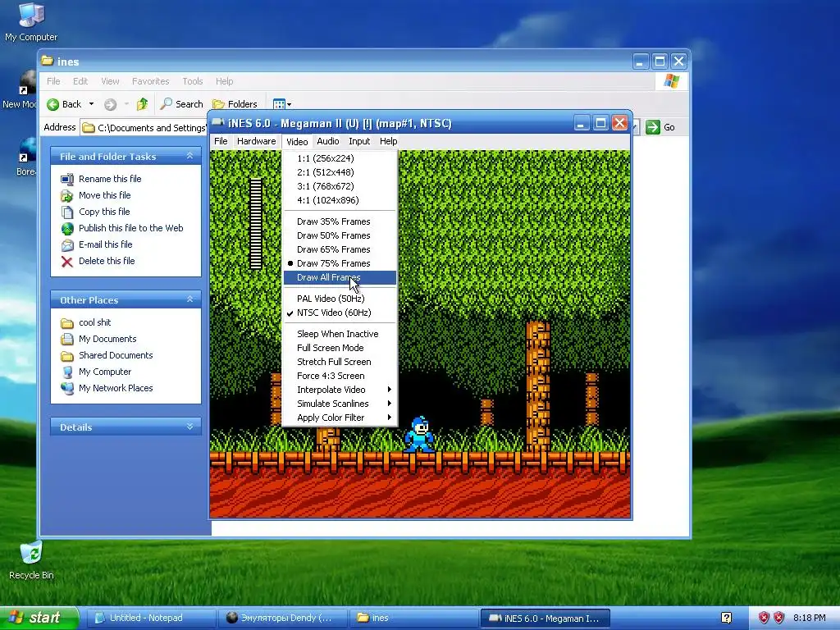
Task: Click the Explorer address bar path field
Action: coord(144,127)
